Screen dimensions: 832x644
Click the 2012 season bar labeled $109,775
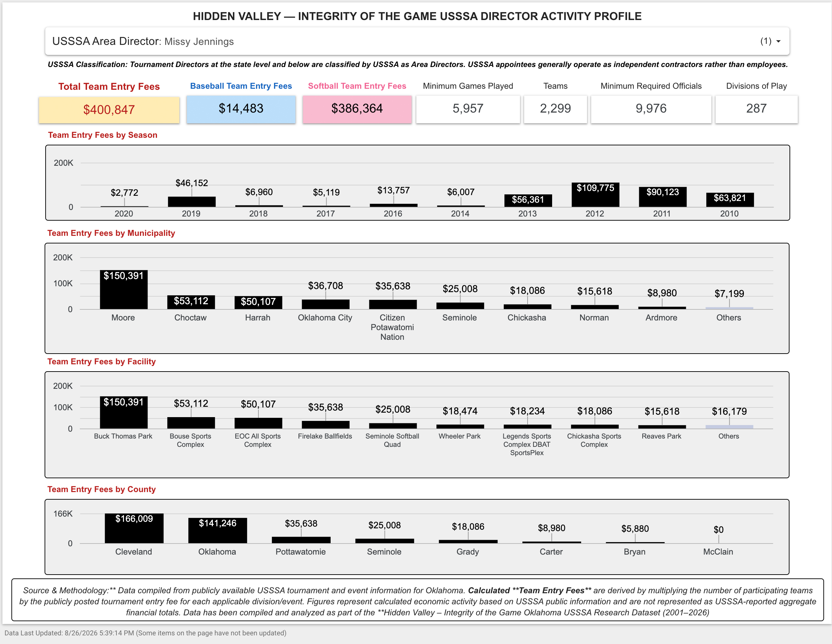coord(595,195)
